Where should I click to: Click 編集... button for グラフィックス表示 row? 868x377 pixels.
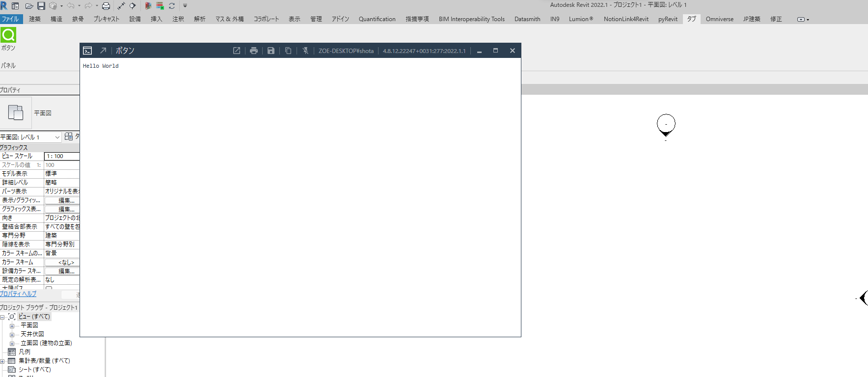[x=62, y=209]
